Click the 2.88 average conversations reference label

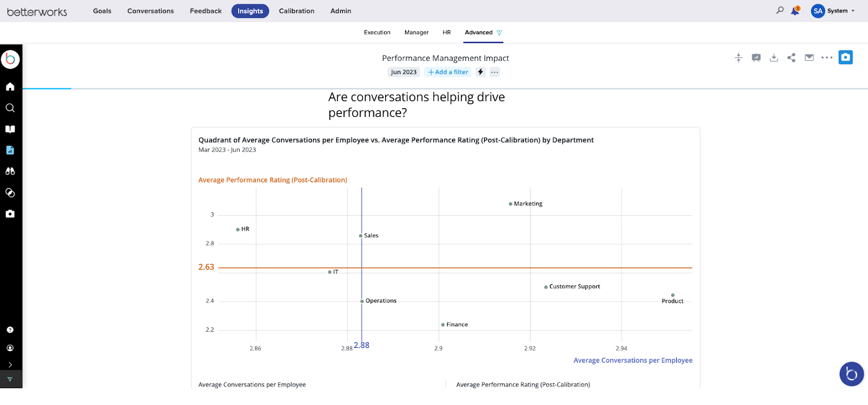point(361,345)
